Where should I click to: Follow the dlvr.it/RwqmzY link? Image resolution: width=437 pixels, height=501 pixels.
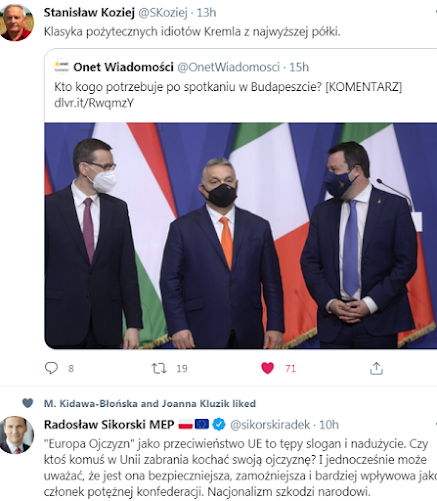click(94, 103)
